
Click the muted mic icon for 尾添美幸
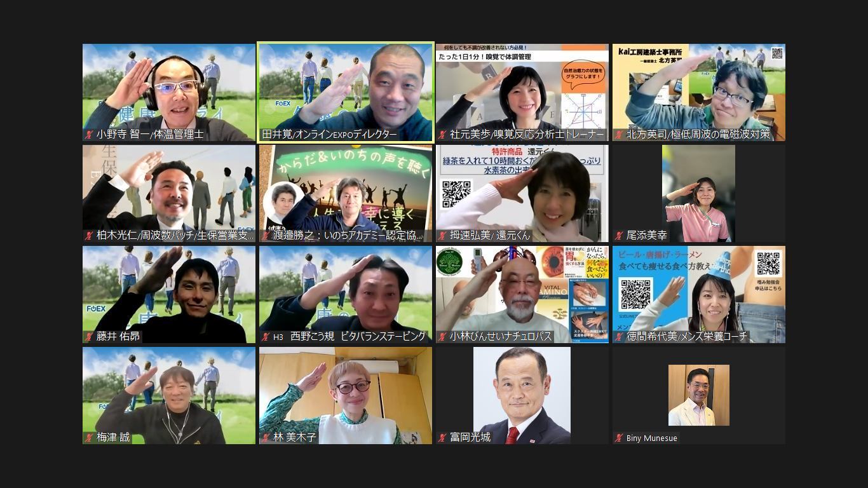(620, 236)
